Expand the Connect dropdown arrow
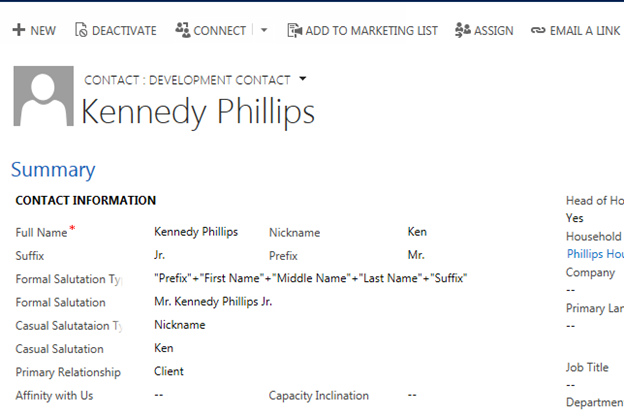 coord(264,31)
